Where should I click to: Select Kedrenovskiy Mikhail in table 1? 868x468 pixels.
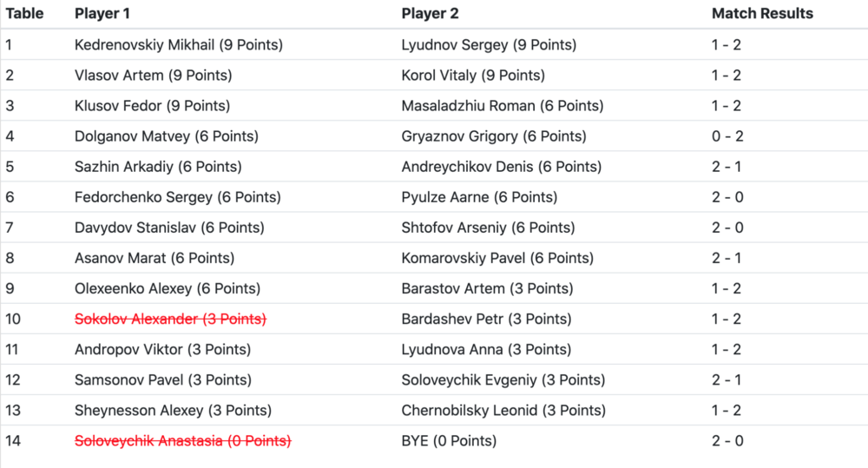point(179,45)
